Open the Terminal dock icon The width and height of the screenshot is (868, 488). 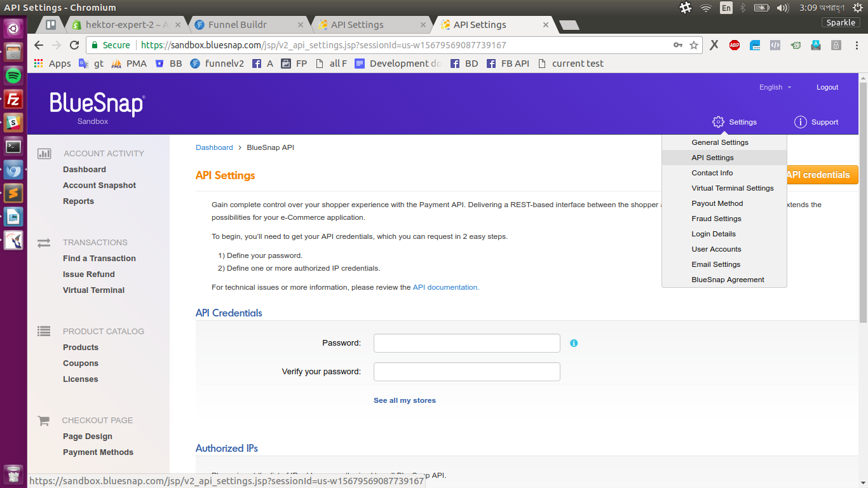click(13, 146)
